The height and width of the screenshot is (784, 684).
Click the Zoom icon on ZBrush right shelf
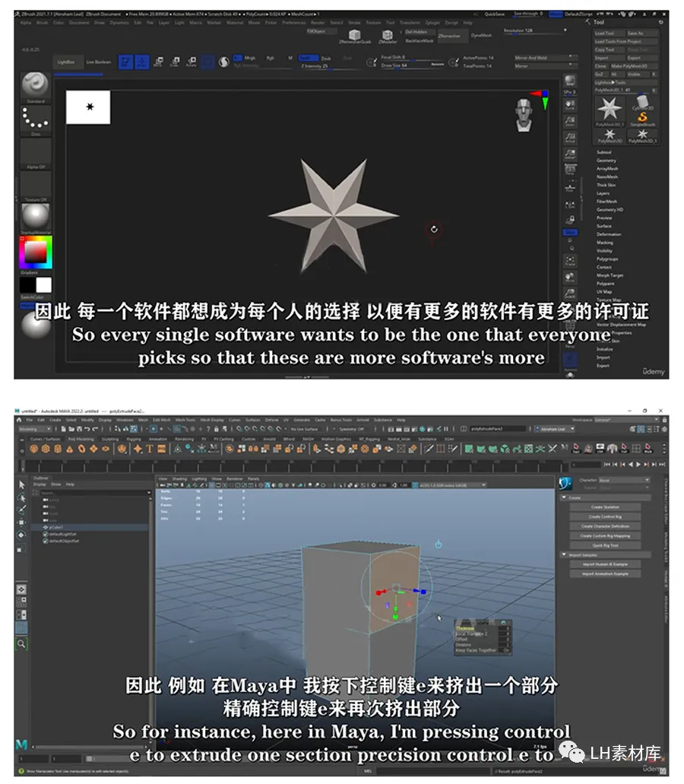(569, 121)
